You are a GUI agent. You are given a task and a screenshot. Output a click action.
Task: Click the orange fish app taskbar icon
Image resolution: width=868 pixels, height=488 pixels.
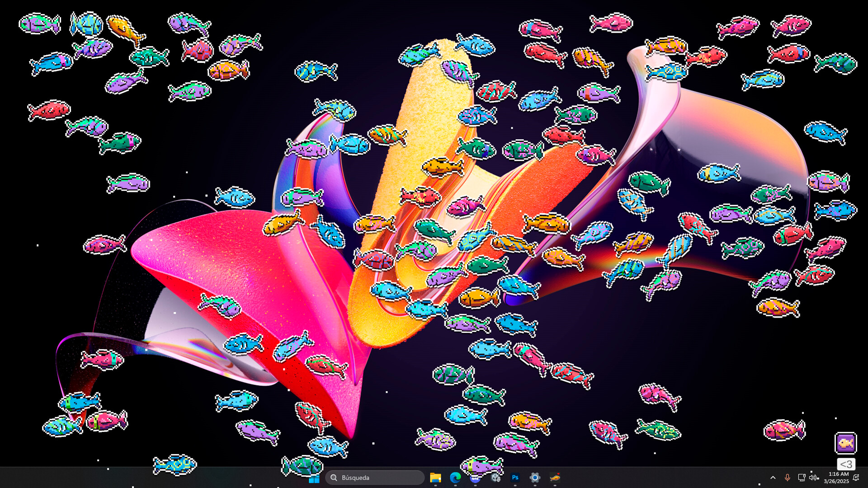(555, 478)
